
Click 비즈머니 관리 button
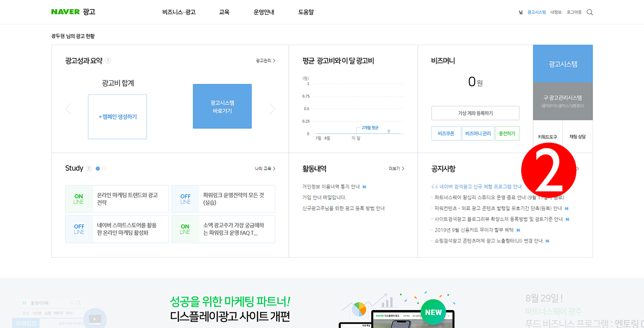click(x=478, y=133)
